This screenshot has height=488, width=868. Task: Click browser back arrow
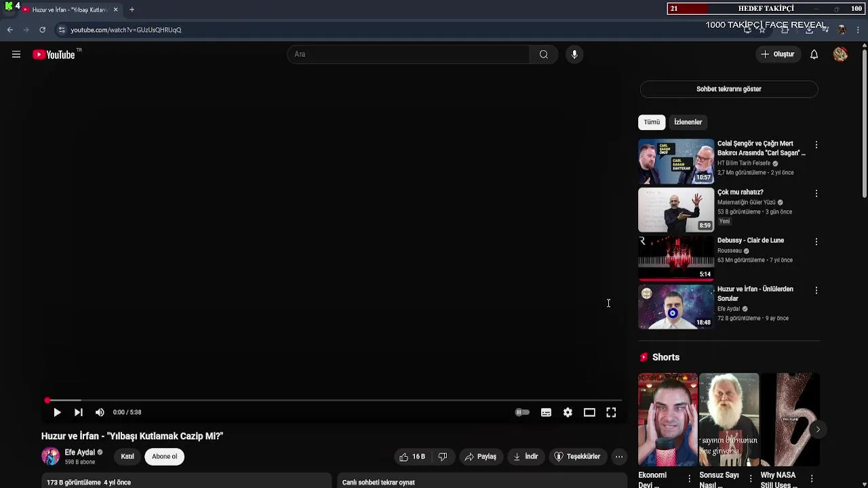click(x=9, y=30)
